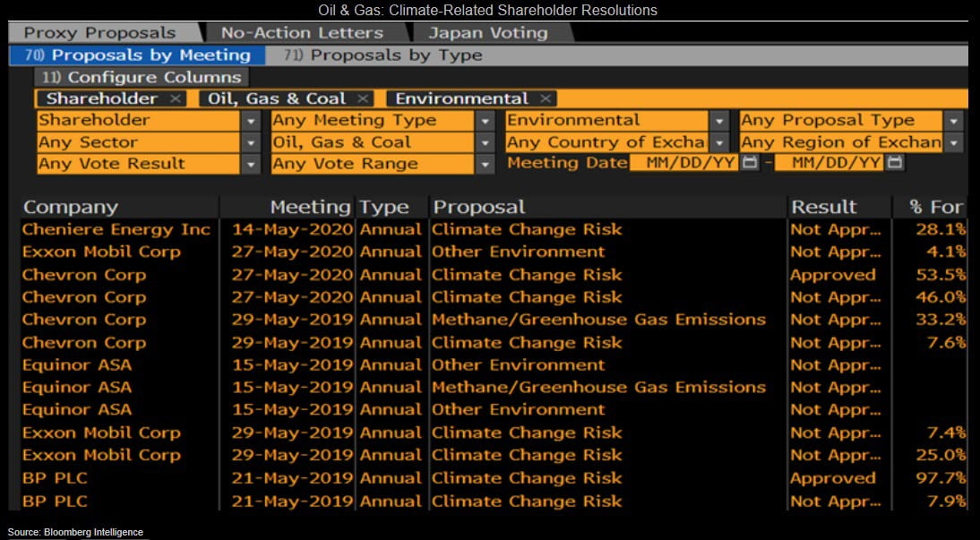Image resolution: width=980 pixels, height=540 pixels.
Task: Expand the Any Sector dropdown
Action: coord(251,142)
